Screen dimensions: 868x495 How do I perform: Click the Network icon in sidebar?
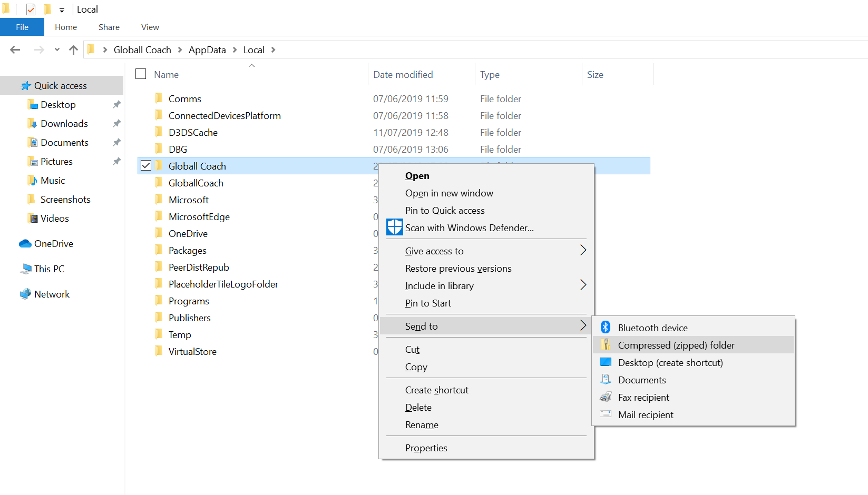click(25, 294)
